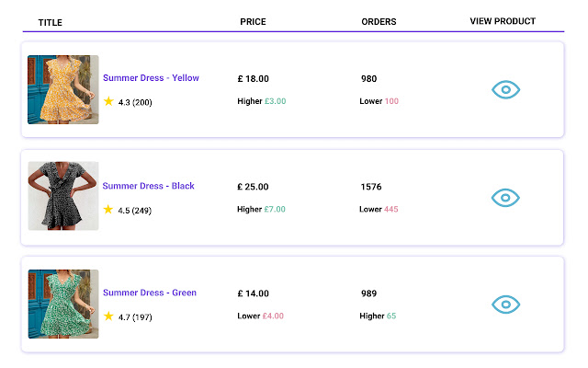
Task: Click the Higher £3.00 price comparison
Action: tap(262, 101)
